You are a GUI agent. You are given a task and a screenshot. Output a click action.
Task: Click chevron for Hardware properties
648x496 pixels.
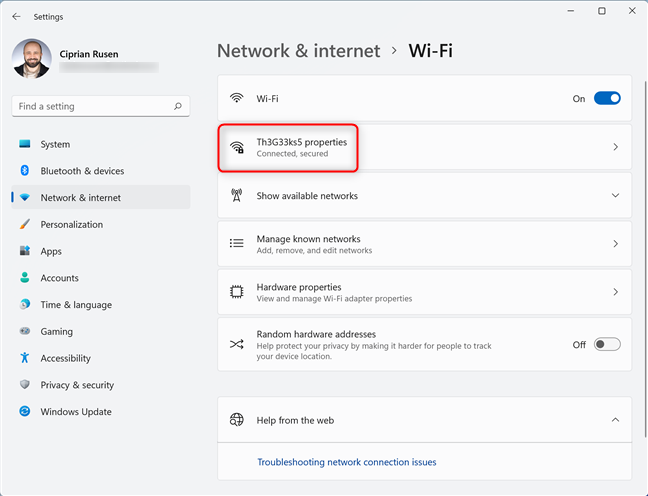(615, 292)
